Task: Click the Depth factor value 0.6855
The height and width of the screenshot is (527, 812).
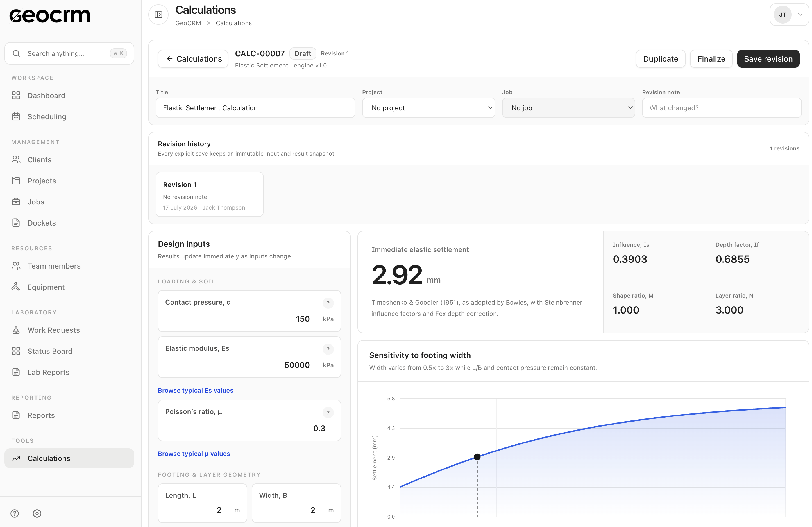Action: [732, 259]
